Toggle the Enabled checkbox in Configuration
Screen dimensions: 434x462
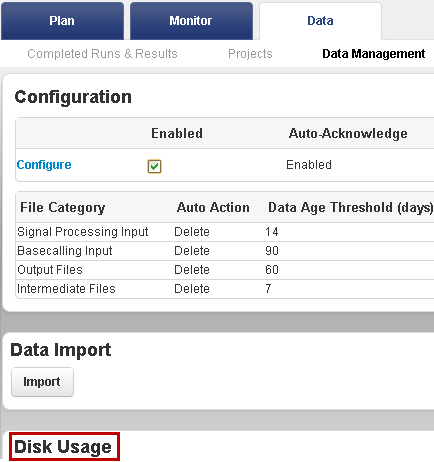154,166
